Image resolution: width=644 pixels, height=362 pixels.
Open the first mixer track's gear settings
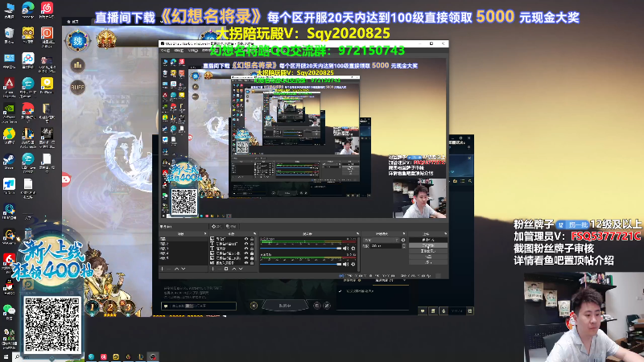pyautogui.click(x=353, y=249)
